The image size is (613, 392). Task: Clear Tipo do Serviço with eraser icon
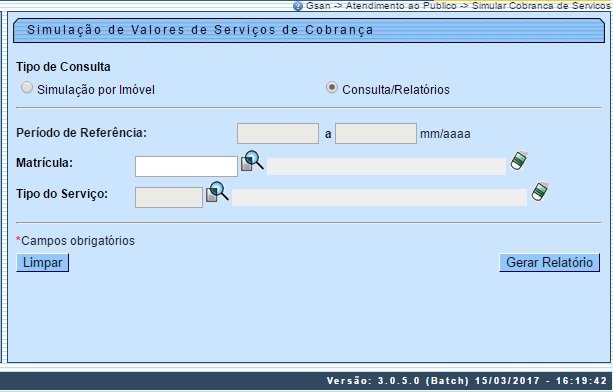[540, 191]
